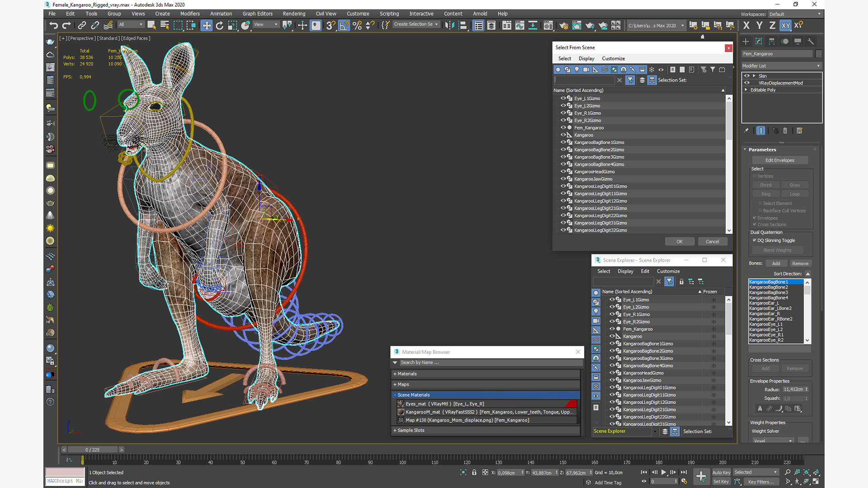Switch to the Create command panel tab
This screenshot has height=488, width=868.
(746, 41)
